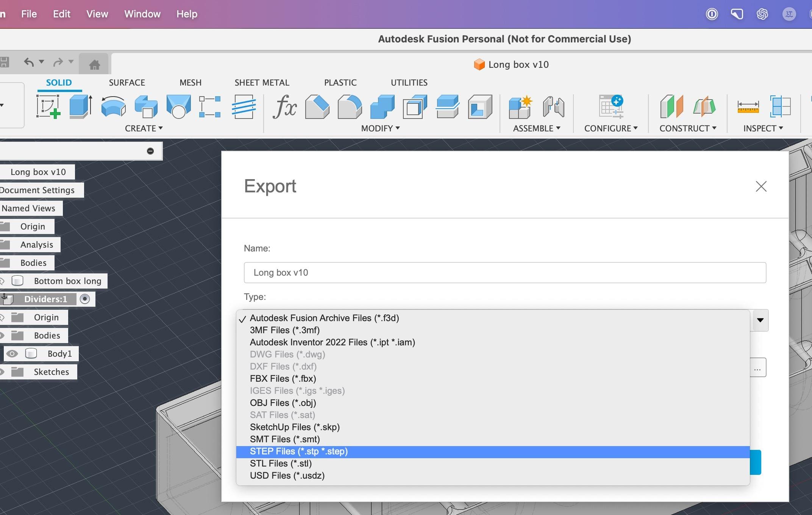Expand the ASSEMBLE dropdown menu
Screen dimensions: 812x515
tap(537, 128)
